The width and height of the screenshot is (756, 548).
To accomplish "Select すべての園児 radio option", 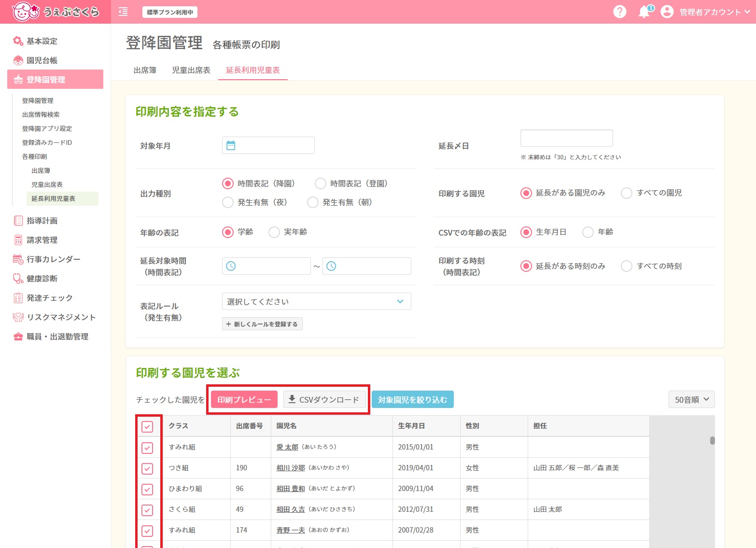I will click(627, 193).
